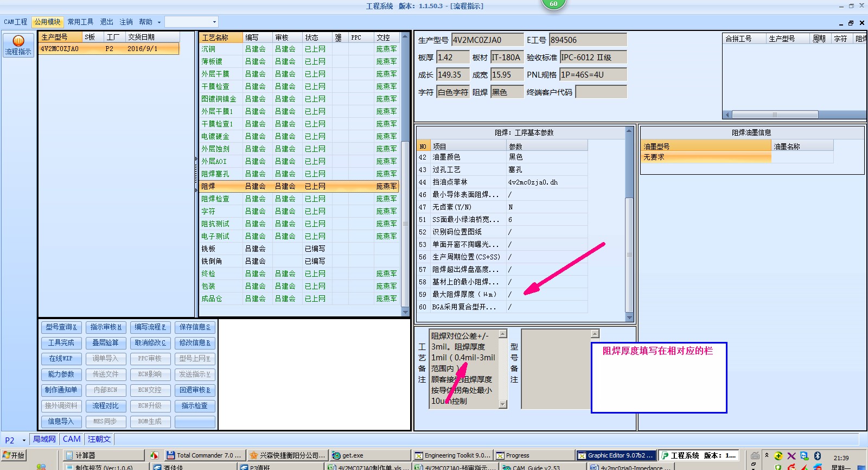Open Graphic Editor 9.07b2 taskbar item
The width and height of the screenshot is (868, 470).
coord(616,455)
